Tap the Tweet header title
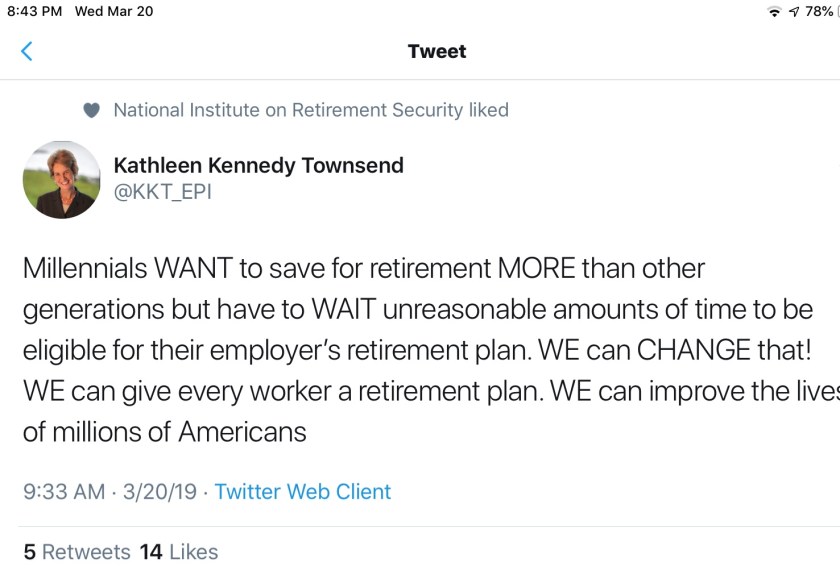 coord(437,52)
